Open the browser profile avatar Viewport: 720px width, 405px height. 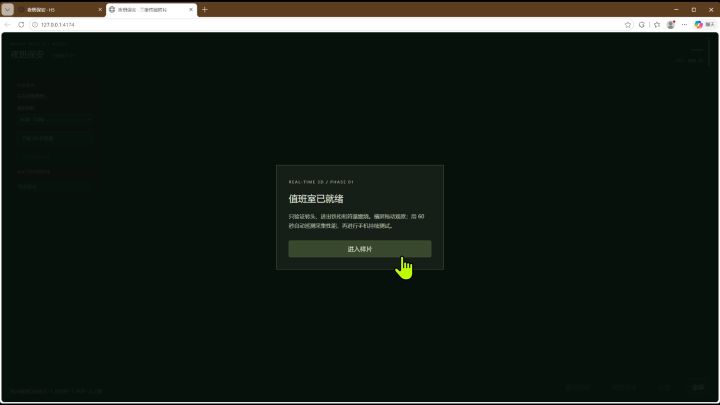pos(671,25)
